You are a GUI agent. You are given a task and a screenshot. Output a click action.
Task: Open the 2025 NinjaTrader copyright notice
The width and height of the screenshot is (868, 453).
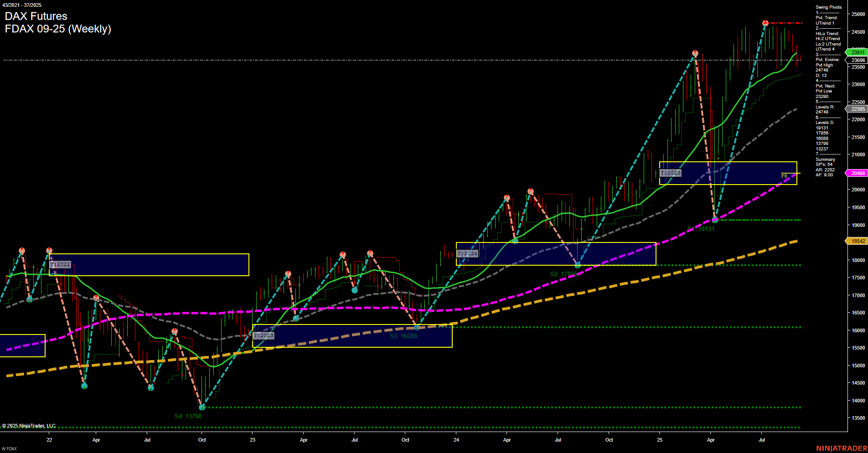point(28,425)
